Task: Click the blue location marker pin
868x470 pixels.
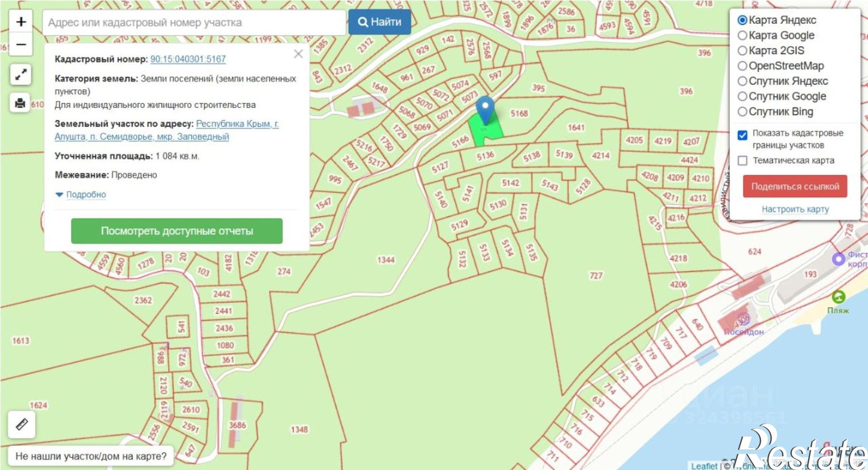Action: point(485,108)
